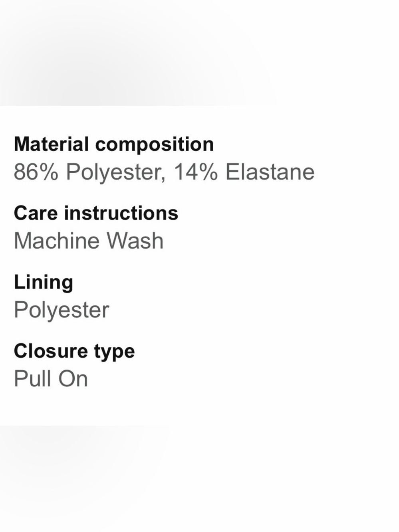Click empty white space right of "Machine Wash"

(x=280, y=241)
